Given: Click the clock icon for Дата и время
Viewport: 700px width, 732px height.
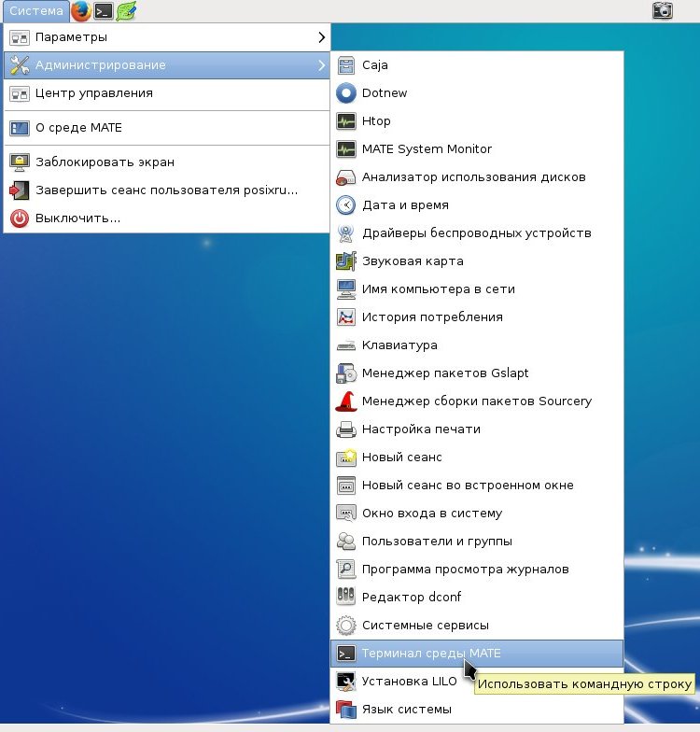Looking at the screenshot, I should (x=345, y=205).
